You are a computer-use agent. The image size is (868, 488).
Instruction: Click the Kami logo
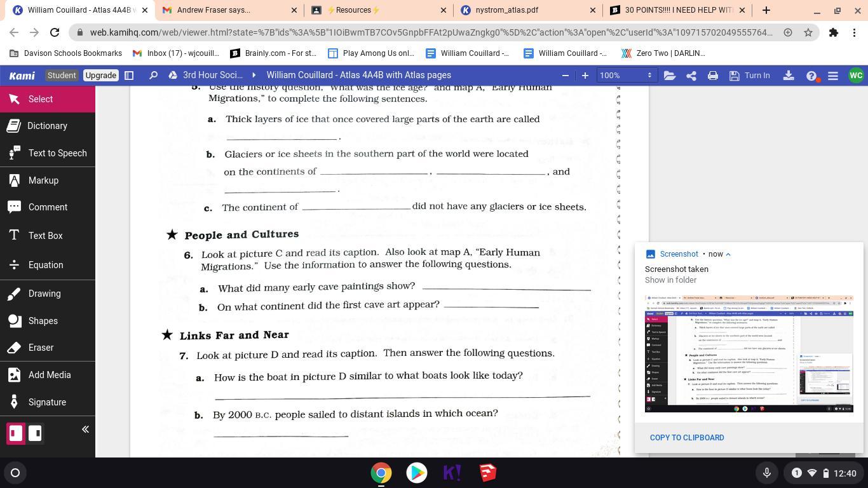coord(22,76)
